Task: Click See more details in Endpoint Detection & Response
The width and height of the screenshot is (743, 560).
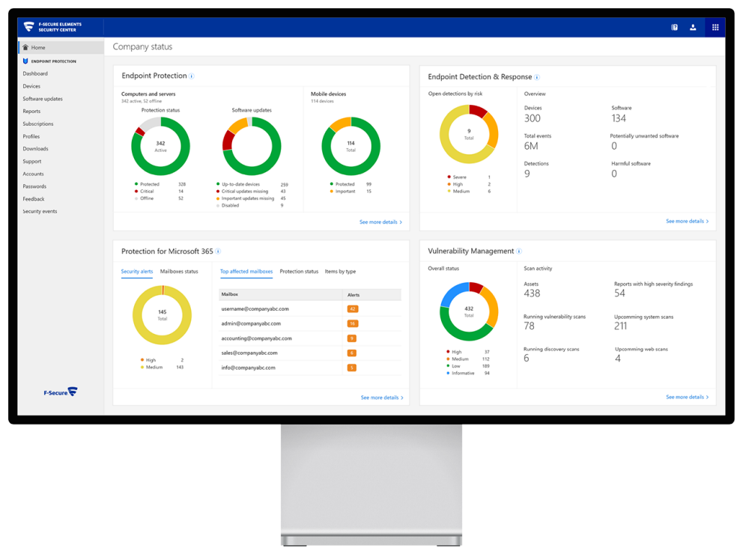Action: (687, 222)
